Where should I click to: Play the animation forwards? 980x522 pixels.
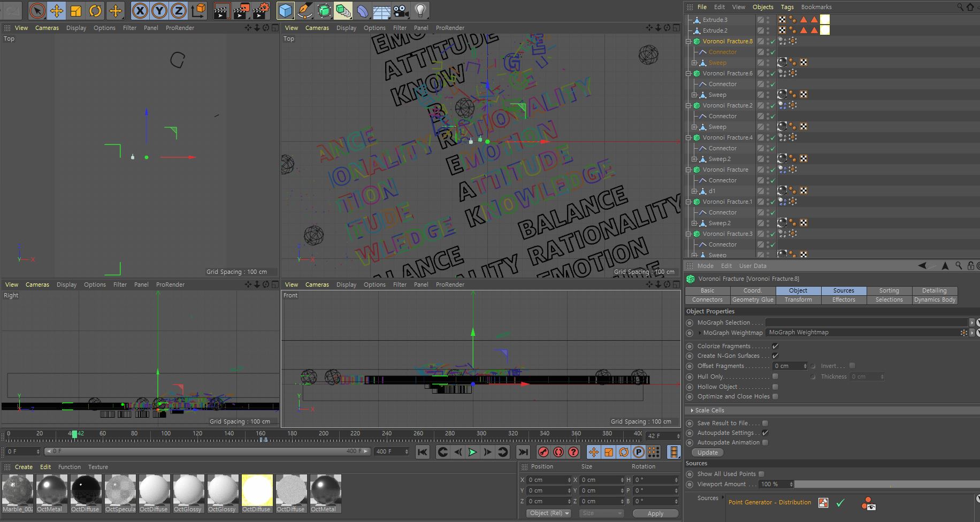[472, 452]
